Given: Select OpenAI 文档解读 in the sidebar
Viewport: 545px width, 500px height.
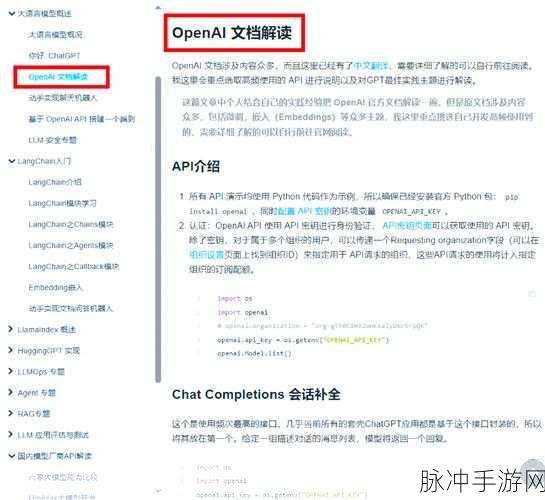Looking at the screenshot, I should pos(58,77).
